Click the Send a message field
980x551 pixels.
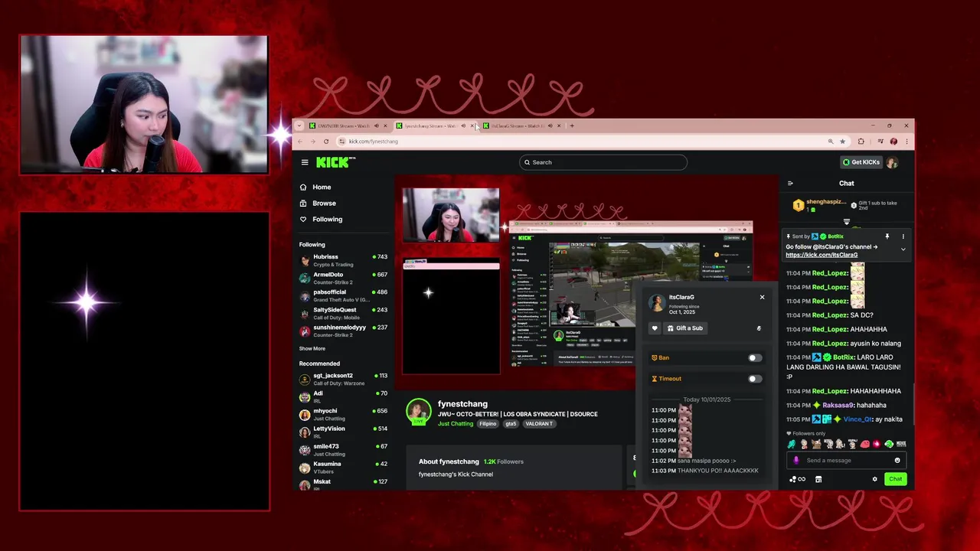click(847, 461)
